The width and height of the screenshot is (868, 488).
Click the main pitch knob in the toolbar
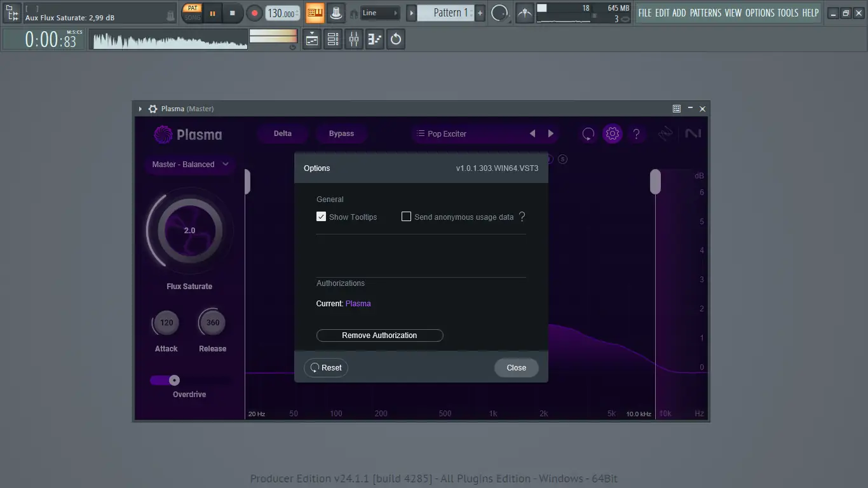[x=500, y=13]
